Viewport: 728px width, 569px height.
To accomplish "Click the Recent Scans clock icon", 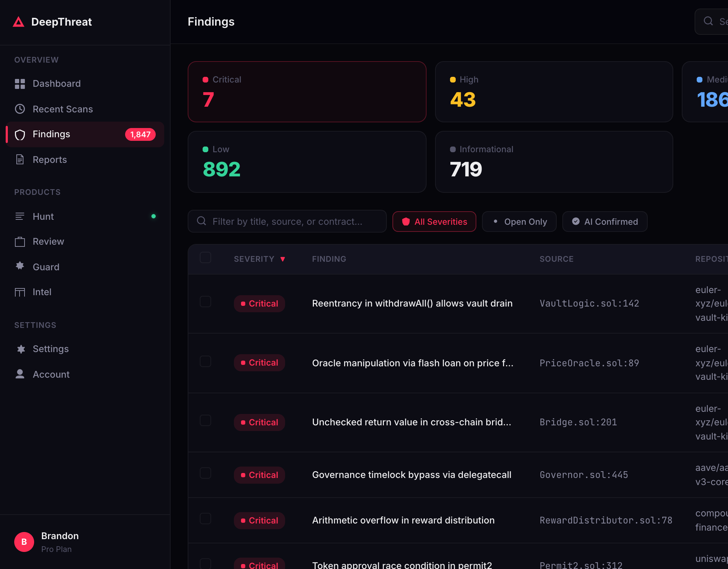I will point(20,109).
